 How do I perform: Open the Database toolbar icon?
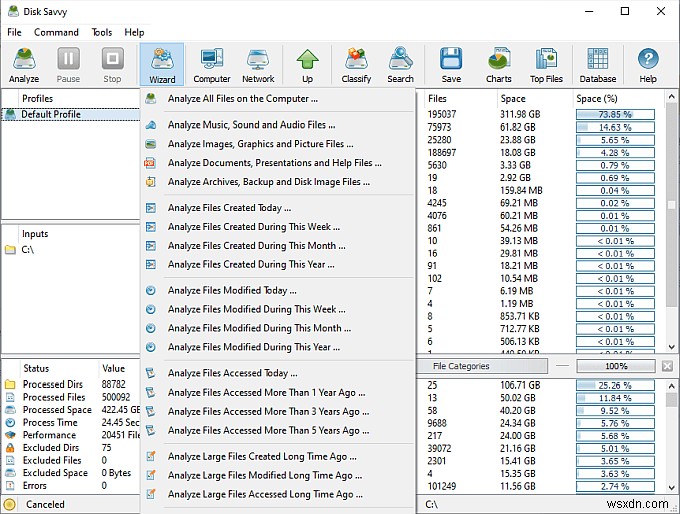tap(598, 65)
